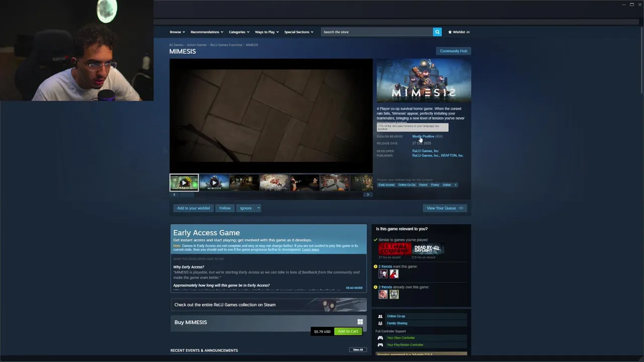This screenshot has height=362, width=644.
Task: Select the first trailer thumbnail
Action: point(184,183)
